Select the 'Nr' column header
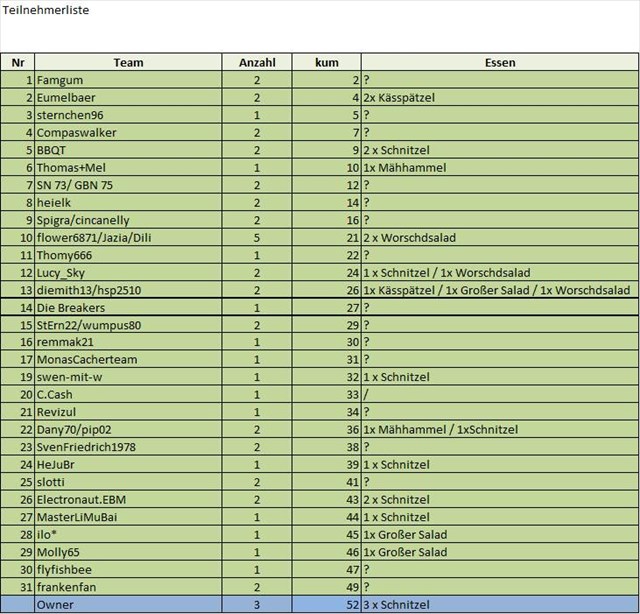640x614 pixels. tap(18, 62)
